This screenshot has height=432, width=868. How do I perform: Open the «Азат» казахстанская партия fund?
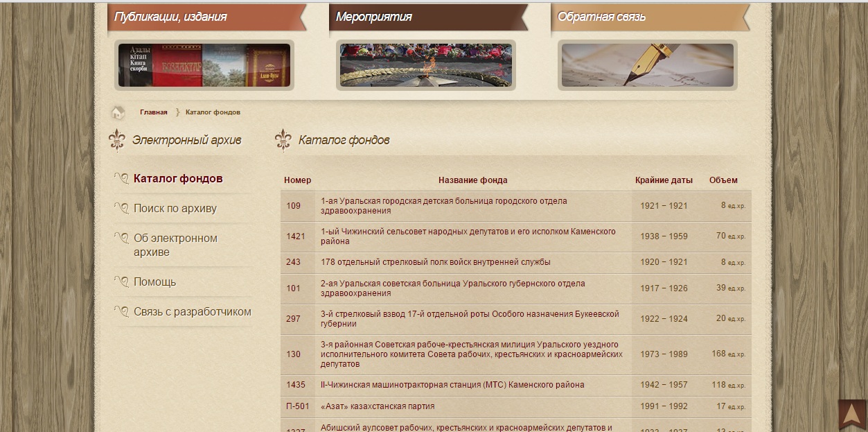tap(378, 406)
